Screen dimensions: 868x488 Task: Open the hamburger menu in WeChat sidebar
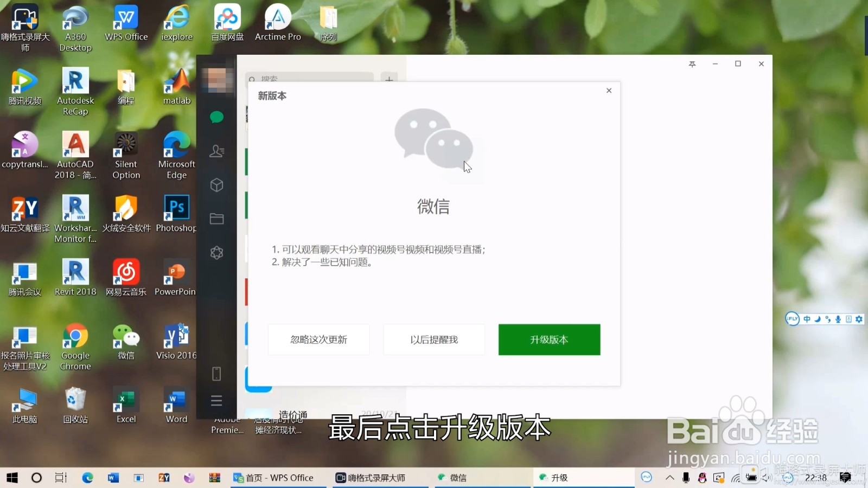(216, 401)
